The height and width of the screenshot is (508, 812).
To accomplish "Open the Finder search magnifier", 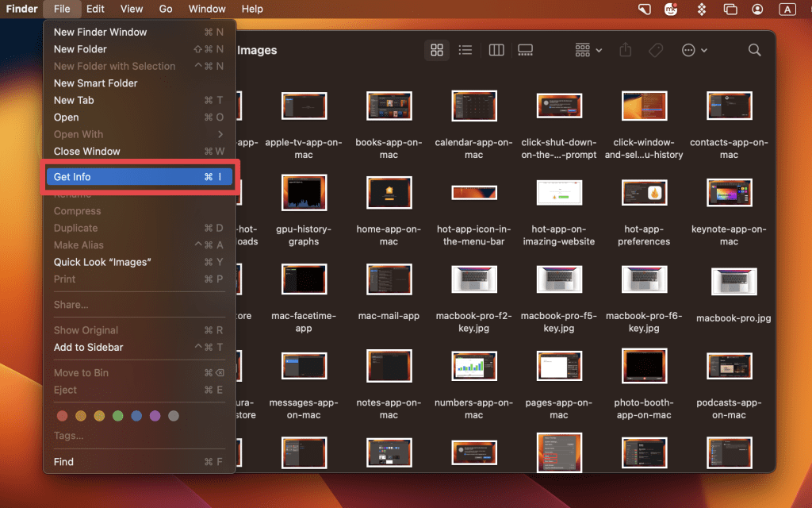I will pos(754,50).
